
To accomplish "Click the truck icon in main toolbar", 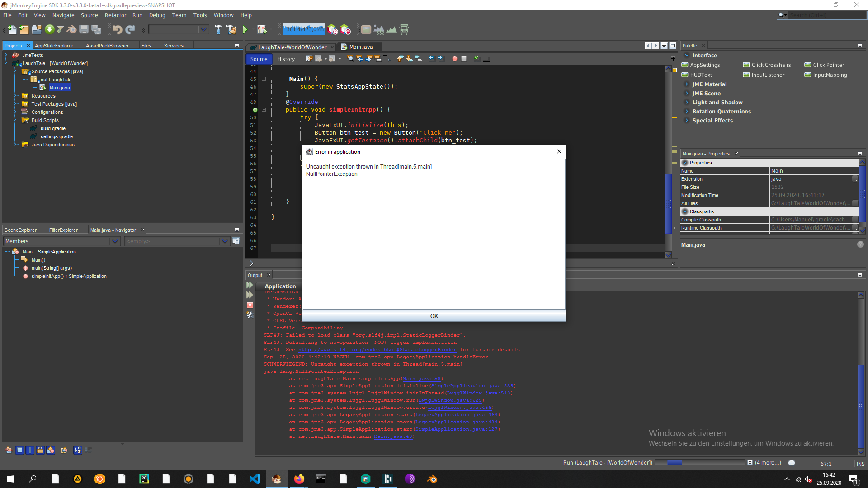I will pos(404,30).
